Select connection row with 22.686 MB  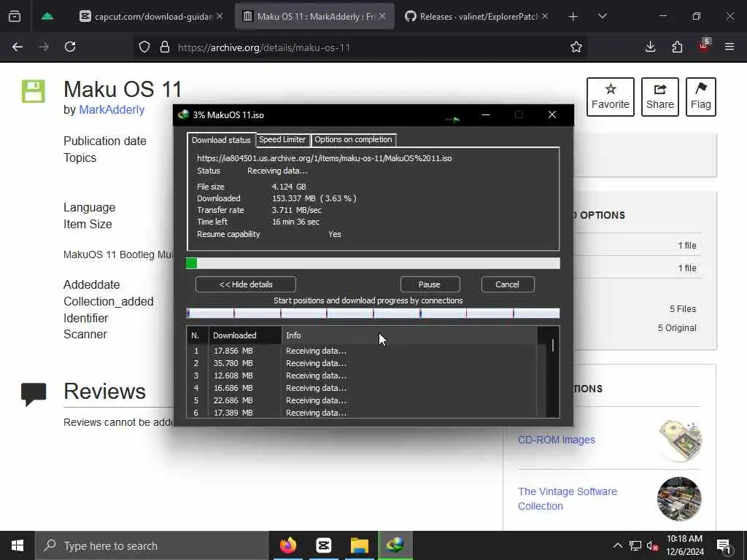[x=362, y=400]
